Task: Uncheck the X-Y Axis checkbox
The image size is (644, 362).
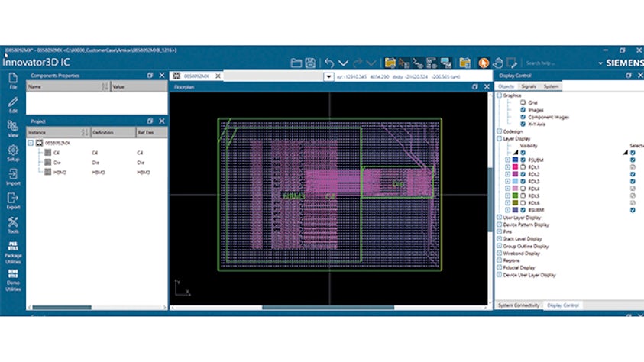Action: [x=523, y=122]
